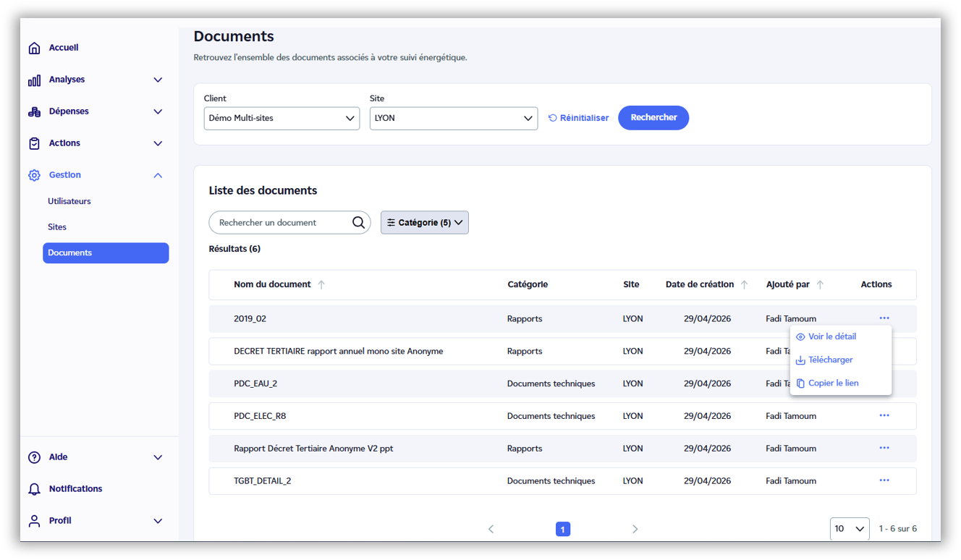Click the Actions clipboard icon
Viewport: 961px width, 560px height.
coord(34,143)
